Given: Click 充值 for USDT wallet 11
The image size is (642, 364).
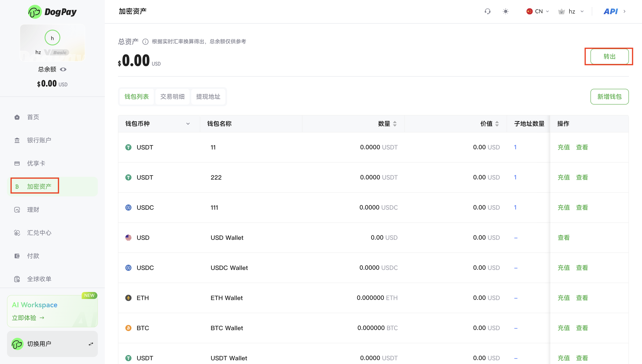Looking at the screenshot, I should (x=564, y=147).
